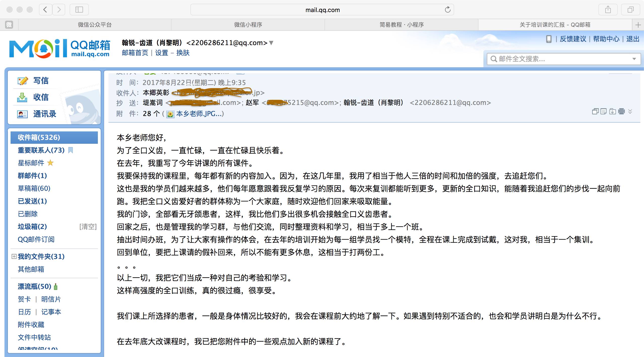This screenshot has width=644, height=357.
Task: Select 关于培训课的汇报 - QQ邮箱 tab
Action: 555,25
